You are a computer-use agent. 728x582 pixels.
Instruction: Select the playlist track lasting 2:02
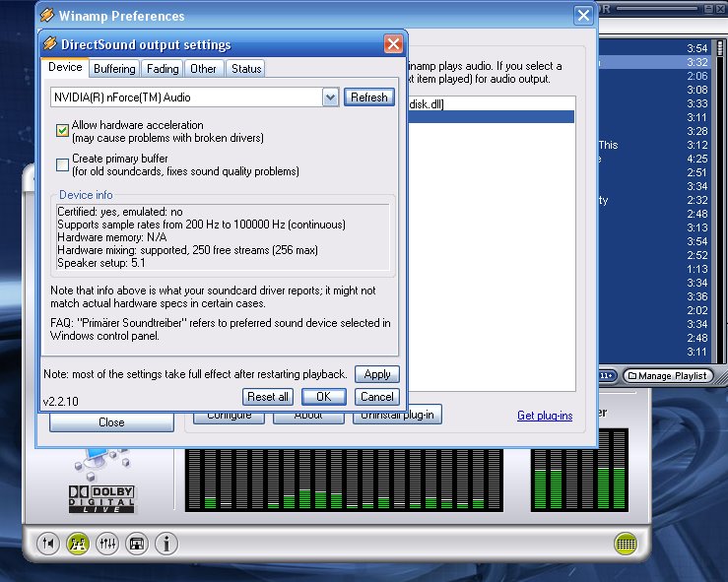coord(654,310)
